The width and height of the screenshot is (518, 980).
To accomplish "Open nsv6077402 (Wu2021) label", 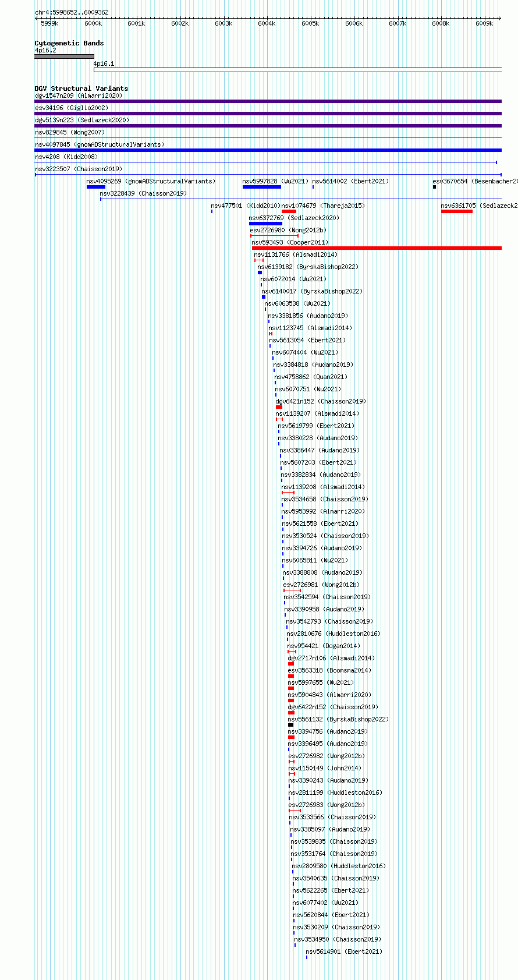I will 325,903.
